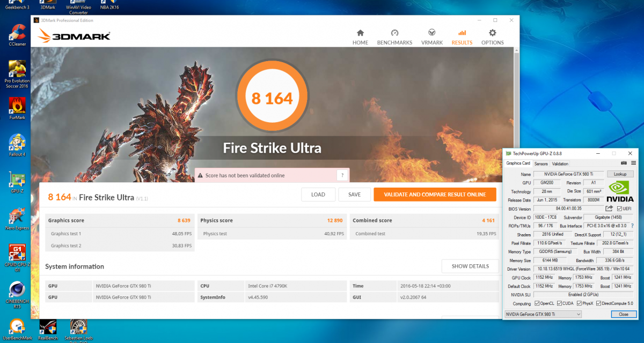
Task: Click the GUI version v2.0.2067 64
Action: 448,297
